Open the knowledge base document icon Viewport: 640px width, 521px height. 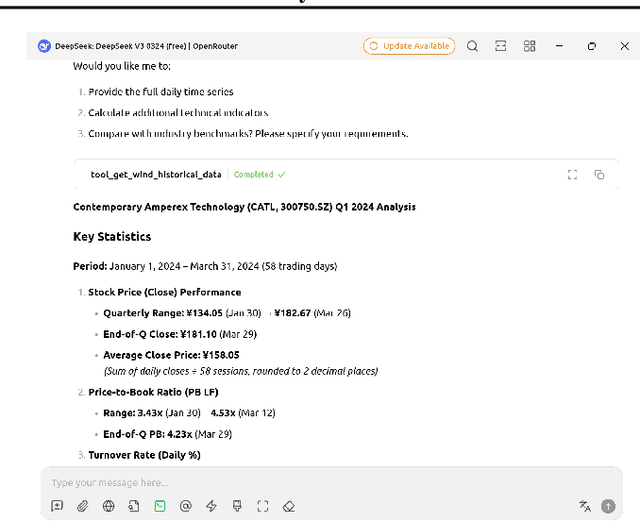click(x=134, y=506)
